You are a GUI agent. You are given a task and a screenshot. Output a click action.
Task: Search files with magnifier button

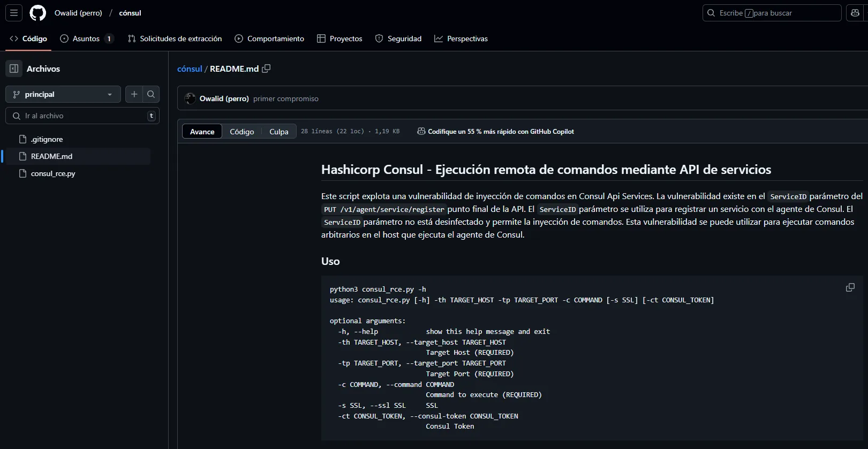(151, 94)
